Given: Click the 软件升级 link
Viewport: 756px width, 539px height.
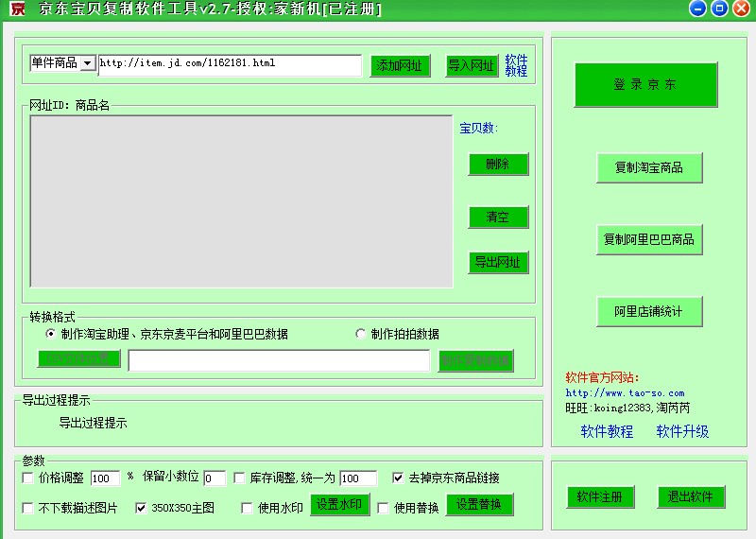Looking at the screenshot, I should pyautogui.click(x=682, y=431).
